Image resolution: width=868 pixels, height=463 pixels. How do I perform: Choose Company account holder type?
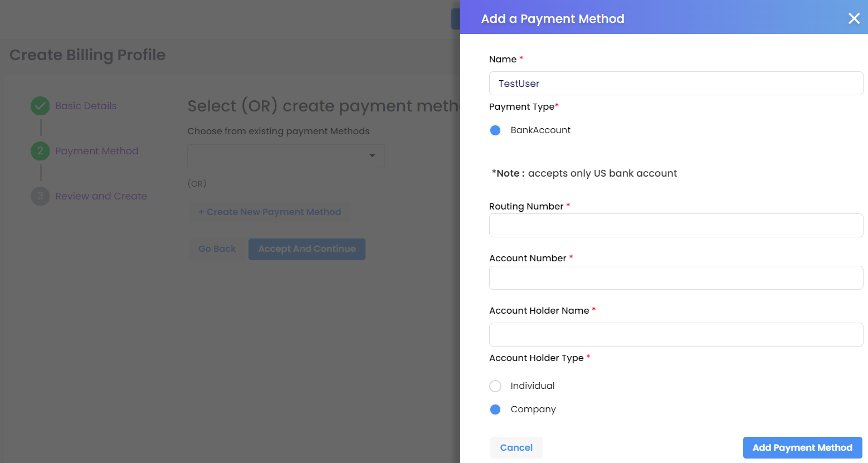pyautogui.click(x=495, y=410)
